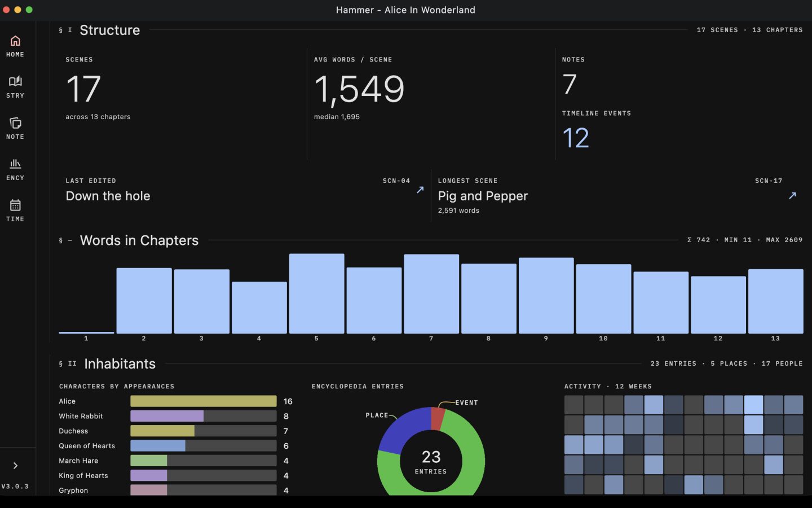
Task: Open the Pig and Pepper scene
Action: (x=483, y=196)
